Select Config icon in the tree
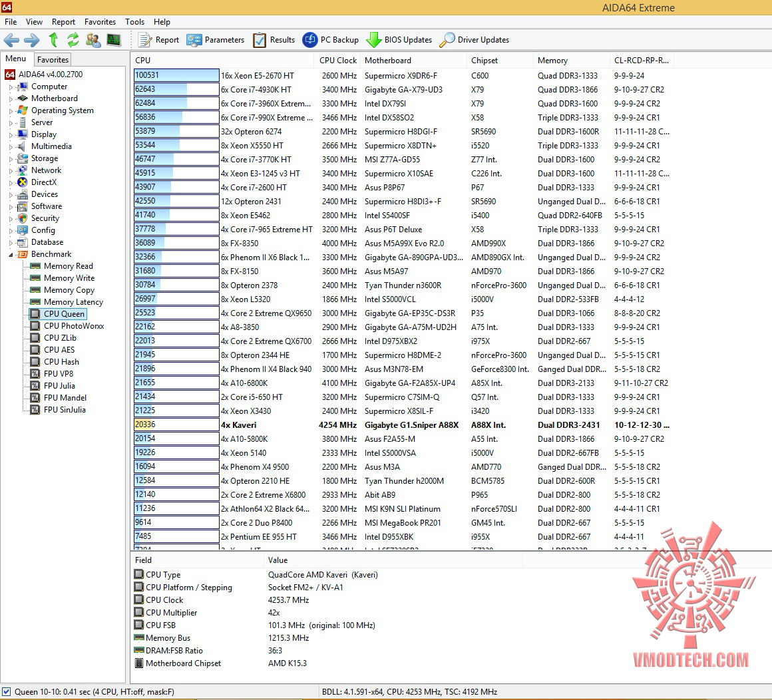Image resolution: width=772 pixels, height=700 pixels. (x=22, y=230)
